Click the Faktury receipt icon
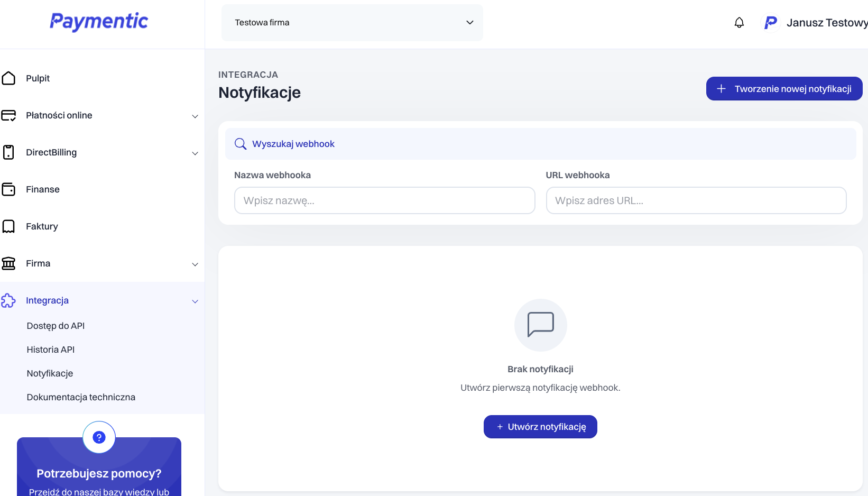 [8, 226]
